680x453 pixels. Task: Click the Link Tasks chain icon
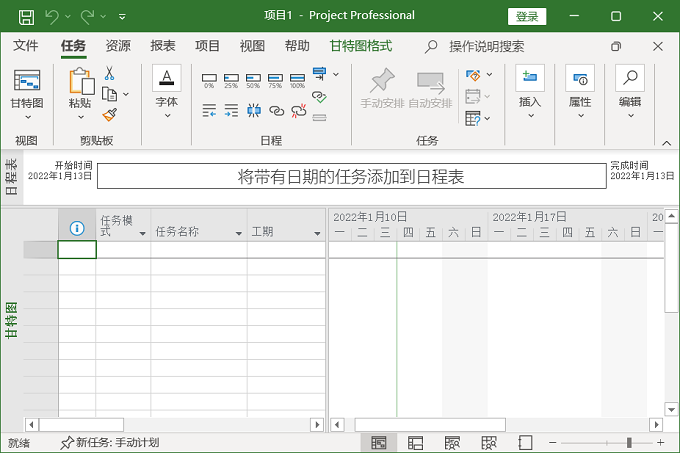(276, 111)
